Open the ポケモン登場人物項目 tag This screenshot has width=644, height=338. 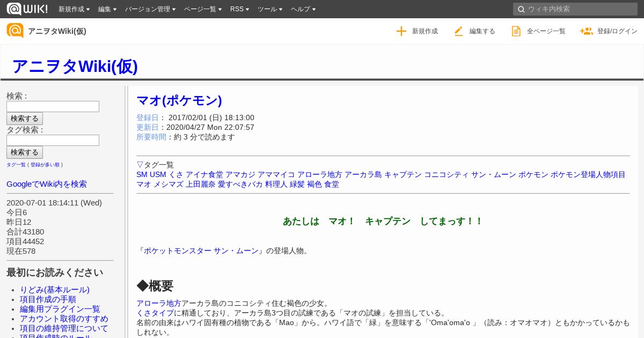[588, 174]
